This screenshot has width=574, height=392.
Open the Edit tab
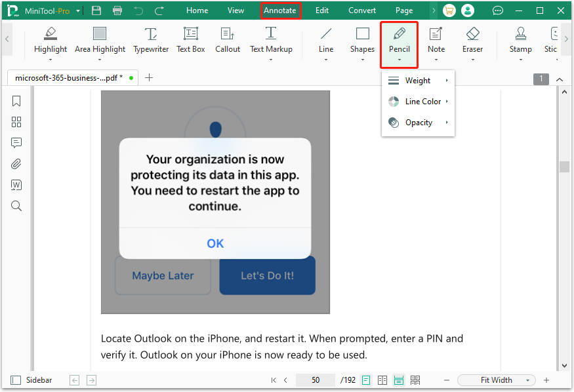click(322, 10)
